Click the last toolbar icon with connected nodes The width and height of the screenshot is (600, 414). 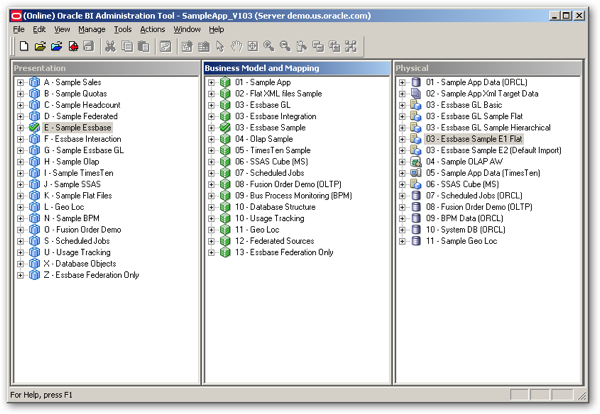pyautogui.click(x=351, y=46)
